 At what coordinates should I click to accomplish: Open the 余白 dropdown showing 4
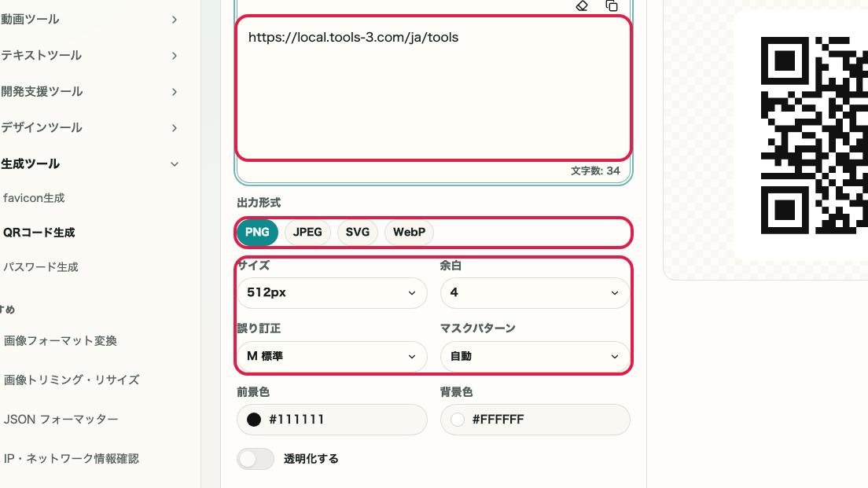[535, 292]
